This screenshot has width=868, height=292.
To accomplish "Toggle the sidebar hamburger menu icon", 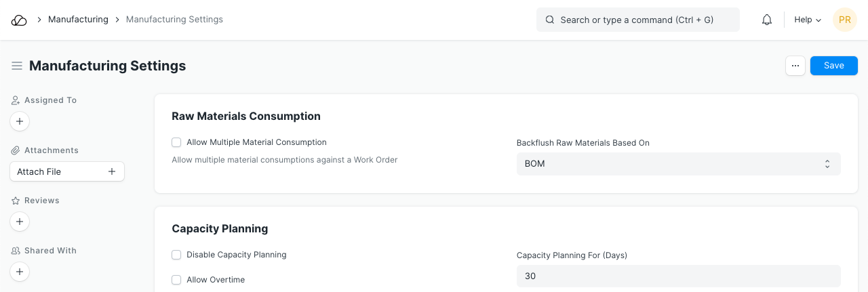I will pyautogui.click(x=17, y=66).
